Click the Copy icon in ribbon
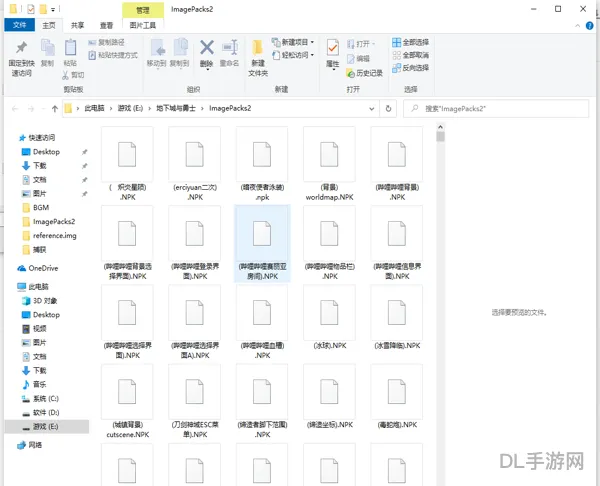This screenshot has width=600, height=486. pos(47,48)
